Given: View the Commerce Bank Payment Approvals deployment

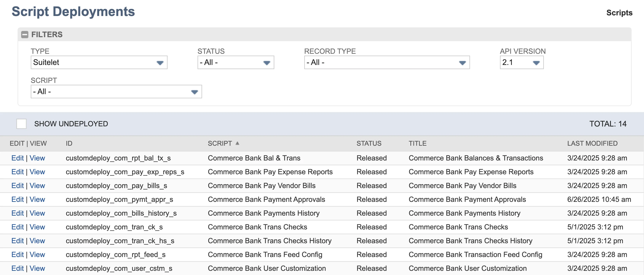Looking at the screenshot, I should (x=37, y=199).
